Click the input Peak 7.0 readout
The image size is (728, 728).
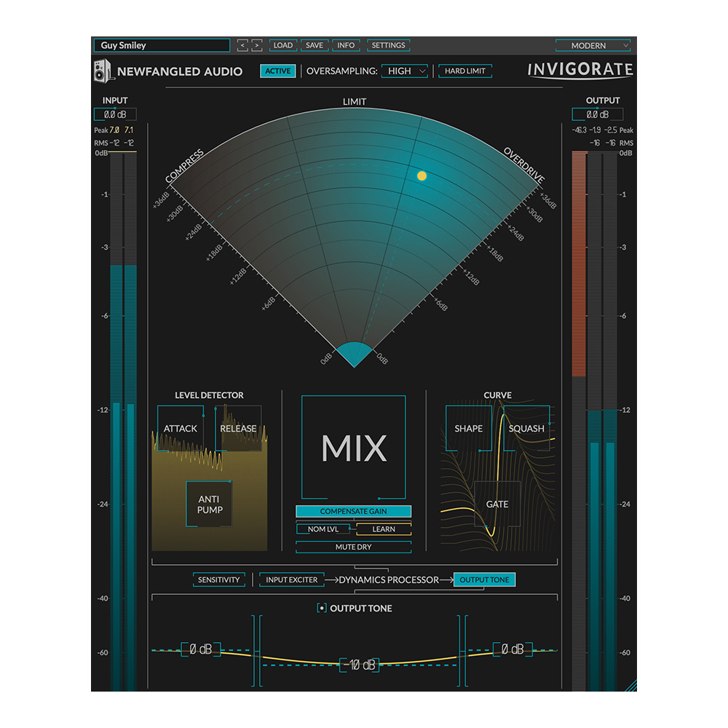click(114, 130)
